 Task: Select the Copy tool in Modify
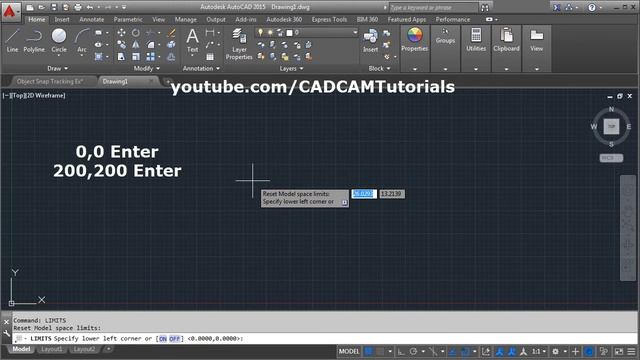point(121,45)
